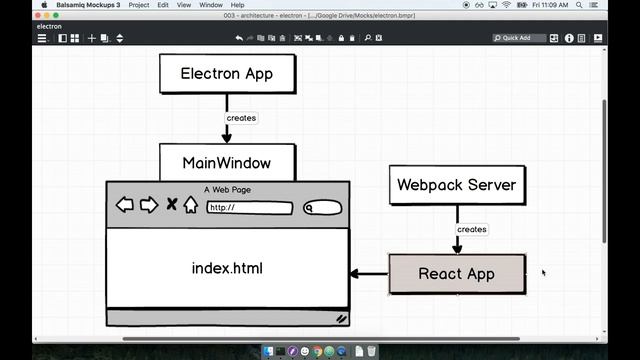The width and height of the screenshot is (640, 360).
Task: Open the Edit menu
Action: [163, 5]
